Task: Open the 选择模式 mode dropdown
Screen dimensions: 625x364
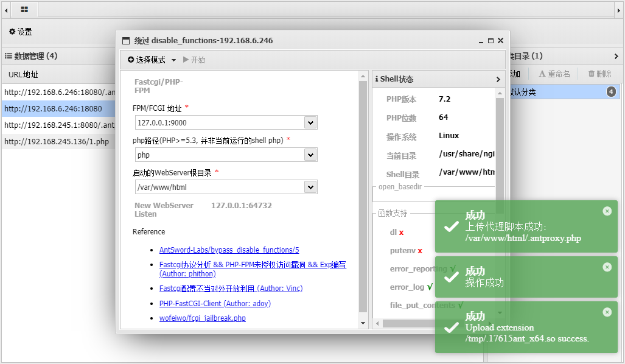Action: click(152, 60)
